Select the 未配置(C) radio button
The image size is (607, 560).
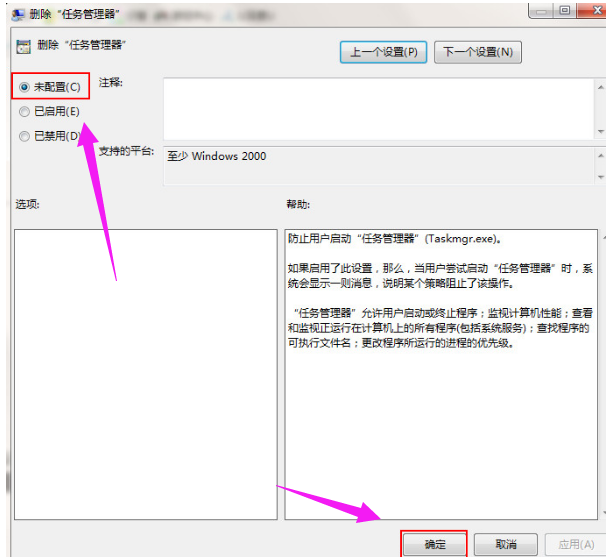click(x=24, y=87)
